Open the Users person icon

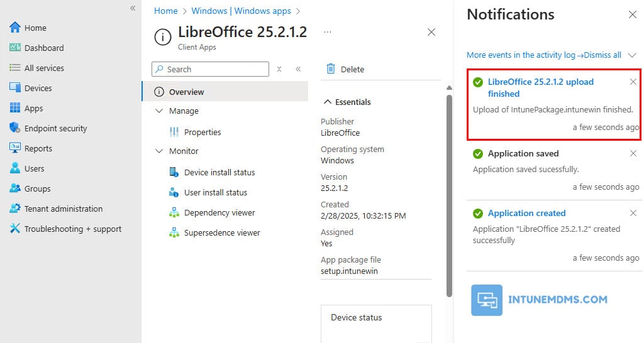(15, 168)
